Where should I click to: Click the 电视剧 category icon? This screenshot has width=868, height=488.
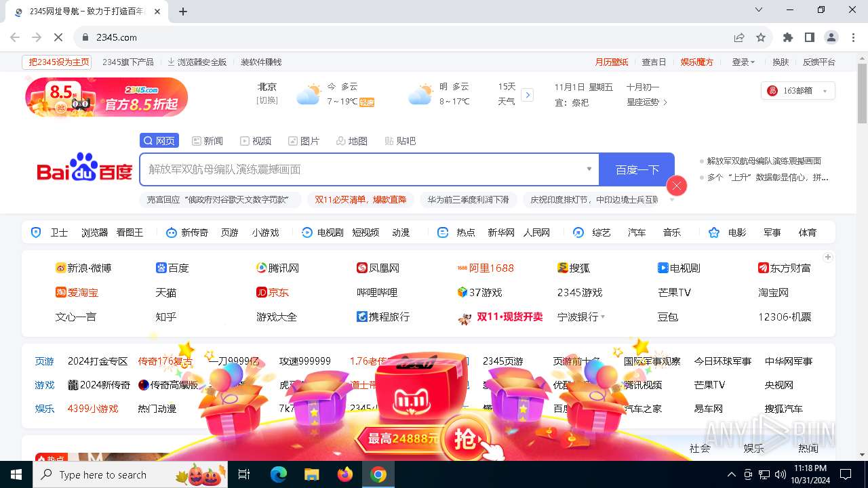click(x=307, y=232)
